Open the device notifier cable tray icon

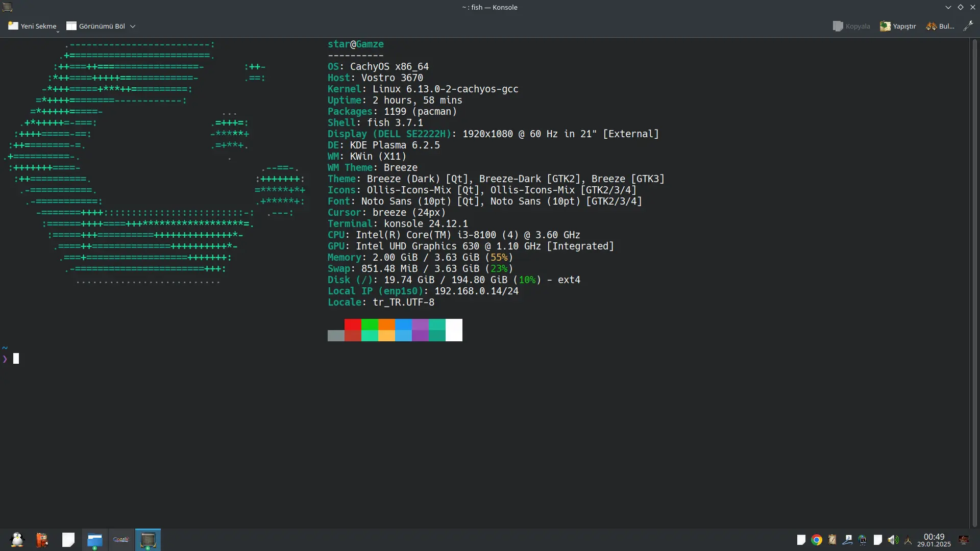(847, 540)
